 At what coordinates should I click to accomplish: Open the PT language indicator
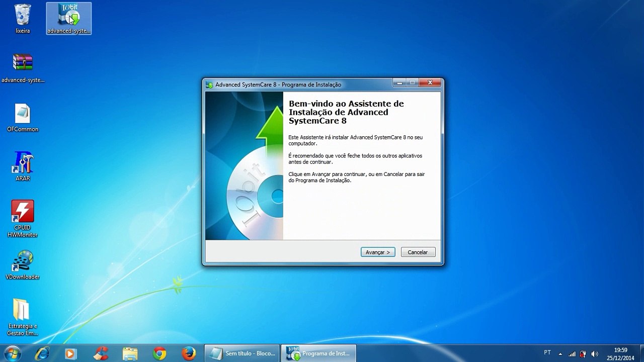click(547, 353)
